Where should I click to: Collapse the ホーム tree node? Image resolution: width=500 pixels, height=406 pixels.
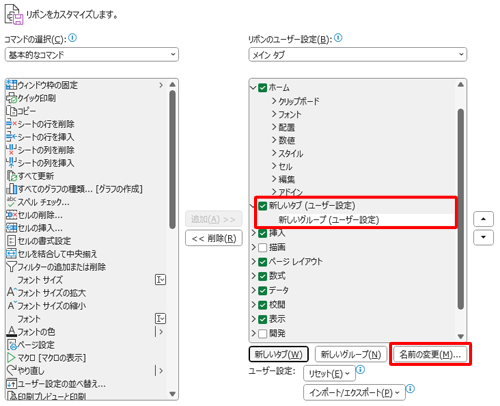point(253,88)
